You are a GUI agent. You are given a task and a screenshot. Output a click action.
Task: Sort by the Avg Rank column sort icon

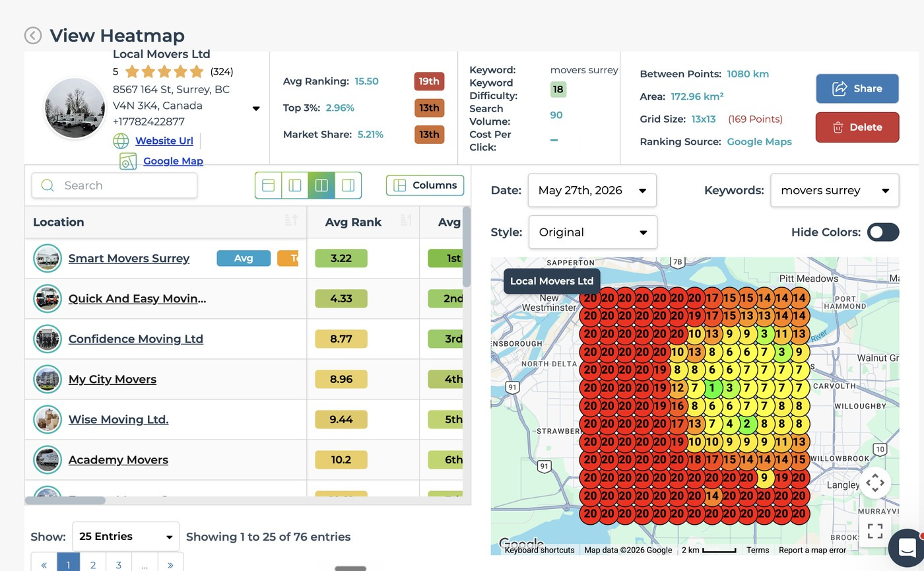pos(406,222)
